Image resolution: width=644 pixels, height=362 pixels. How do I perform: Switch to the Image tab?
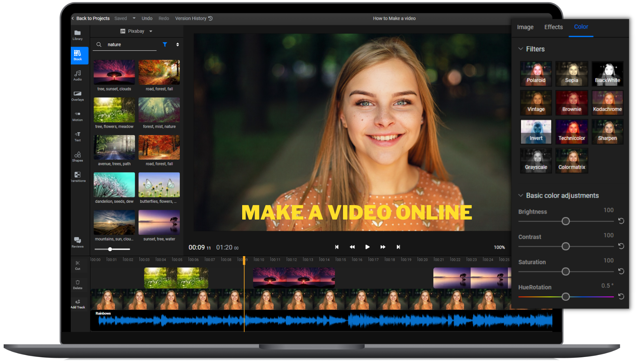(525, 27)
